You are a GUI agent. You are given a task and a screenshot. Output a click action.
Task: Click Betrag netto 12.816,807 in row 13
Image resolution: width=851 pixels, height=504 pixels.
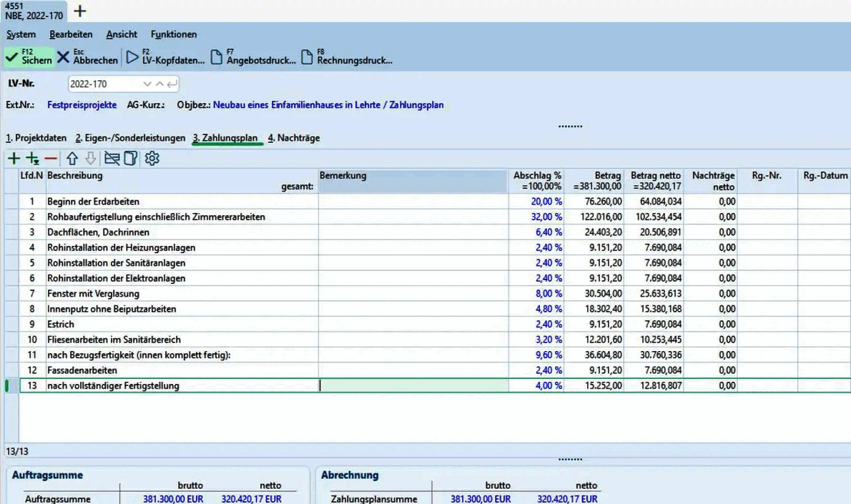[x=661, y=386]
